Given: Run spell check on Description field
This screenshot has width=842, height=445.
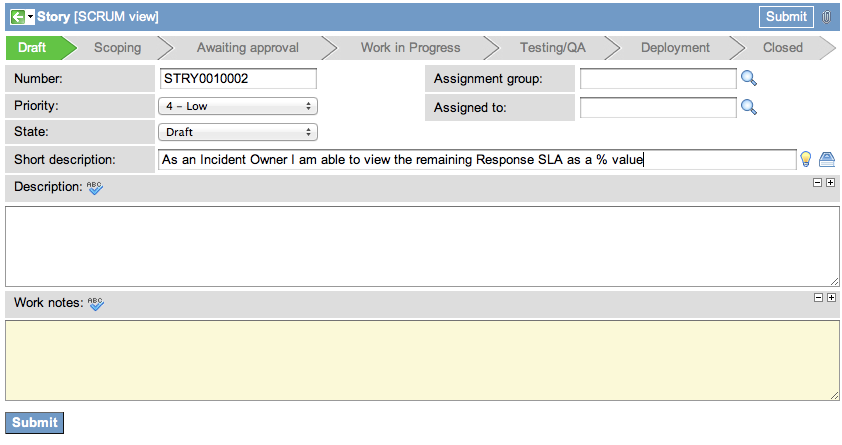Looking at the screenshot, I should click(x=95, y=187).
